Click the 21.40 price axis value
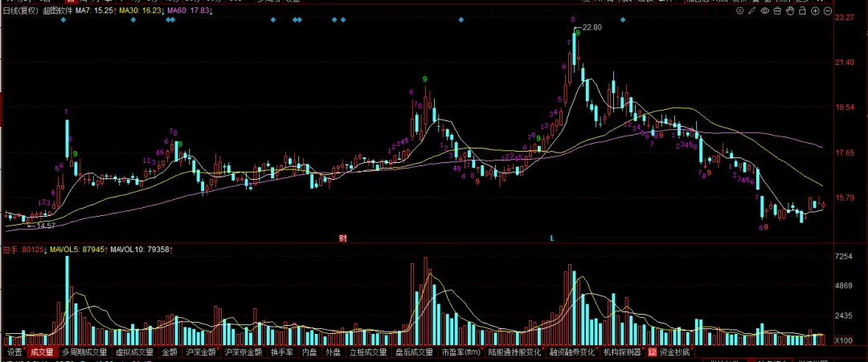The width and height of the screenshot is (868, 362). click(x=844, y=63)
